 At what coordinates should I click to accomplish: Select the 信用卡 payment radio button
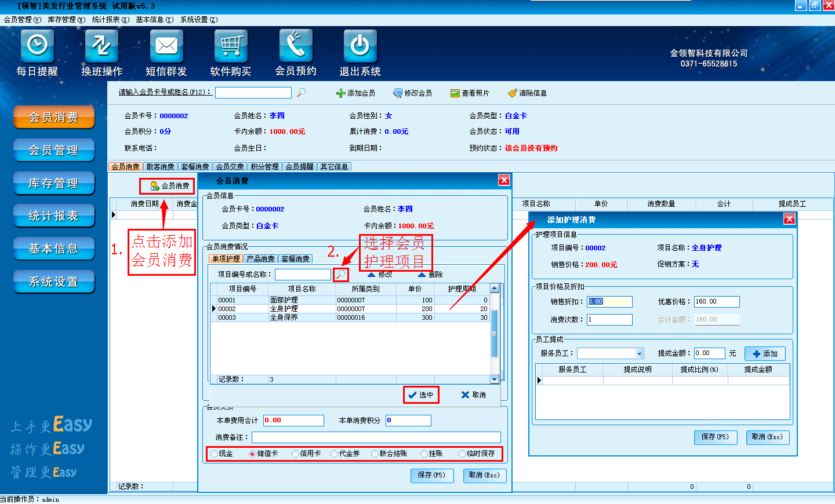tap(296, 454)
